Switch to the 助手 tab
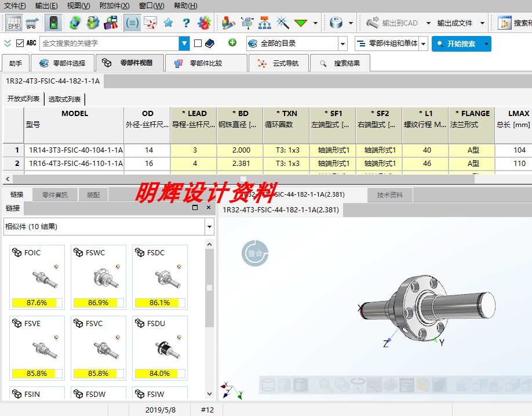The height and width of the screenshot is (416, 532). [x=16, y=63]
